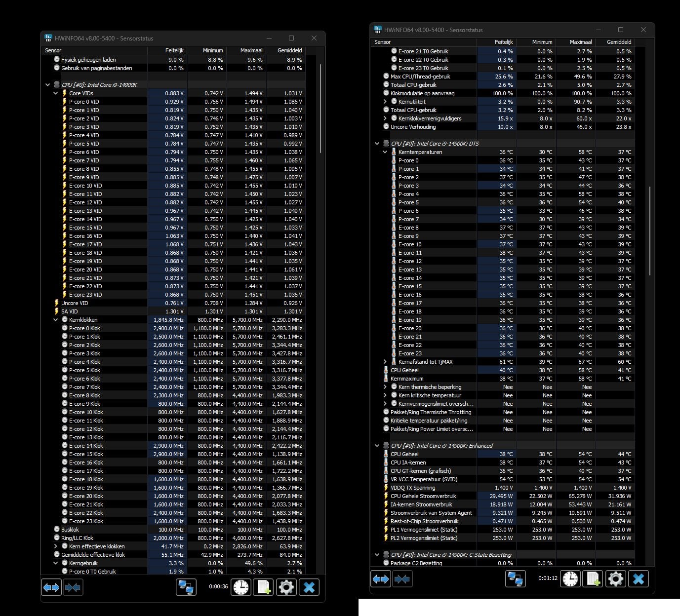Expand Kernklokvermenigvuldigers

click(385, 118)
